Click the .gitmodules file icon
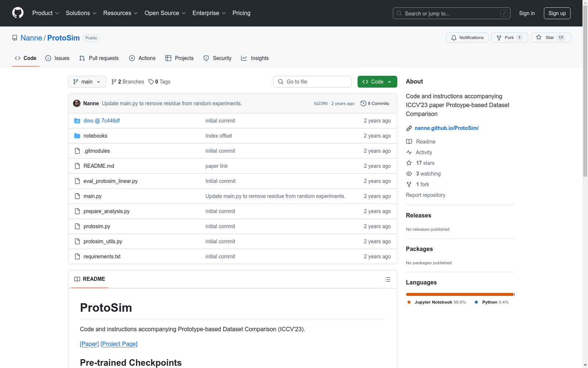Screen dimensions: 588x368 (77, 151)
